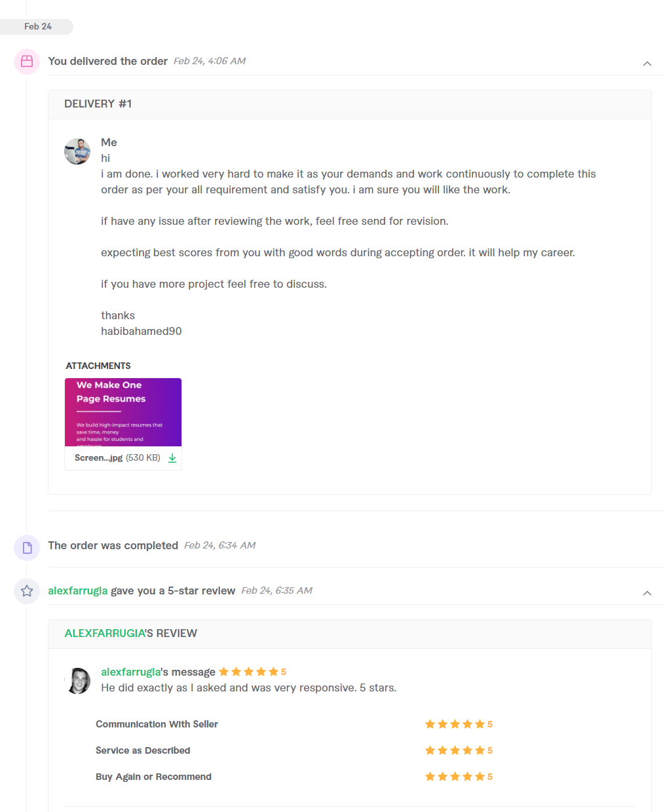The image size is (665, 812).
Task: Open the resume attachment thumbnail
Action: coord(123,412)
